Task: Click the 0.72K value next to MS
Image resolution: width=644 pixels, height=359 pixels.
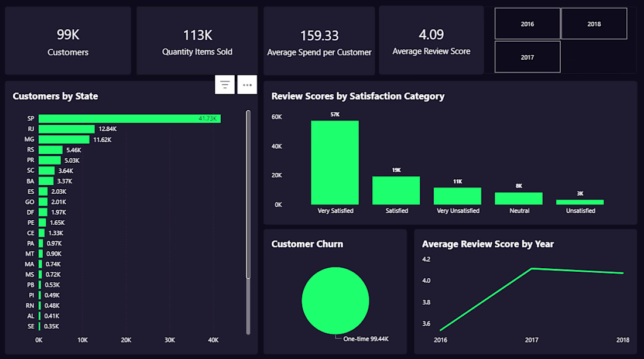Action: [53, 275]
